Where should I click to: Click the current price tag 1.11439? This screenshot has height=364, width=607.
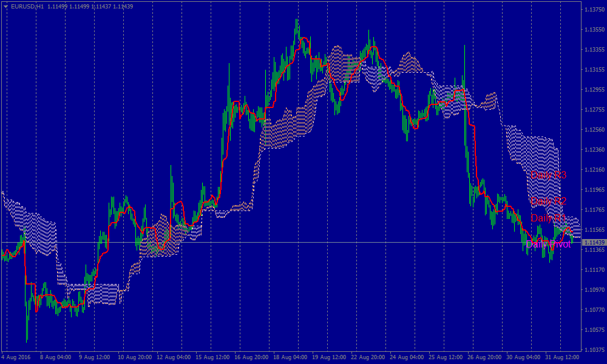(594, 243)
